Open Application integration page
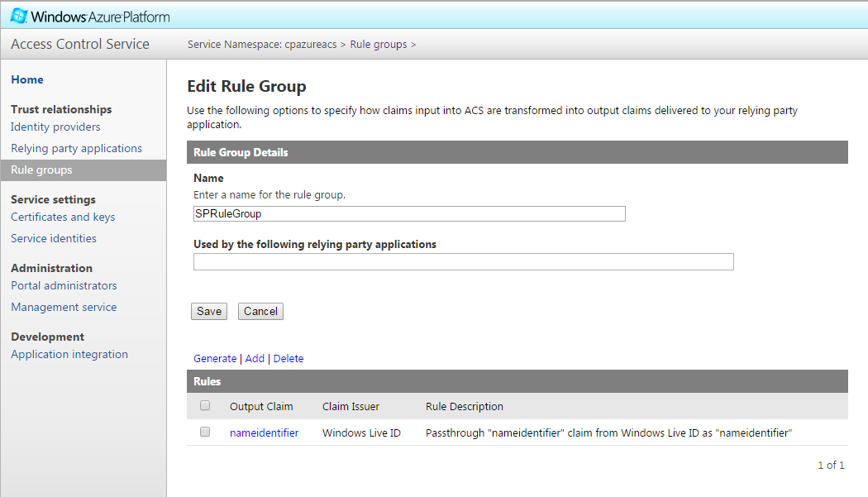The width and height of the screenshot is (868, 497). coord(69,355)
